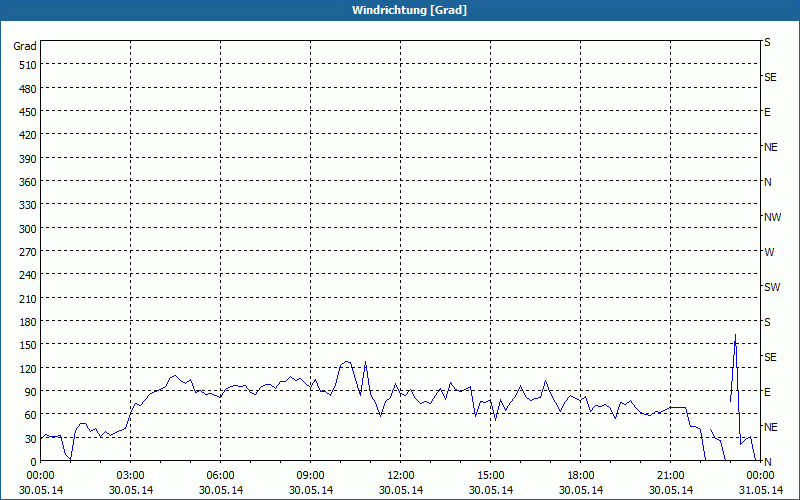Click the 270 y-axis value
Viewport: 800px width, 500px height.
click(28, 252)
